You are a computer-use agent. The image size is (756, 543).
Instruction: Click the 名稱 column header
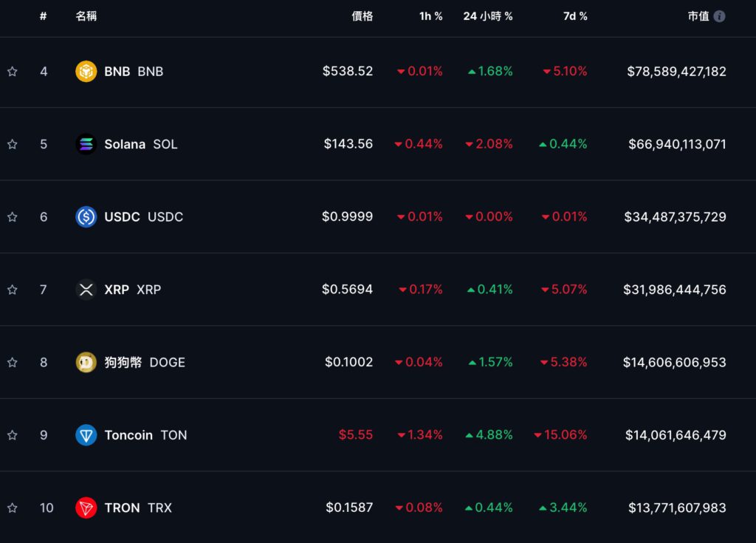coord(86,16)
